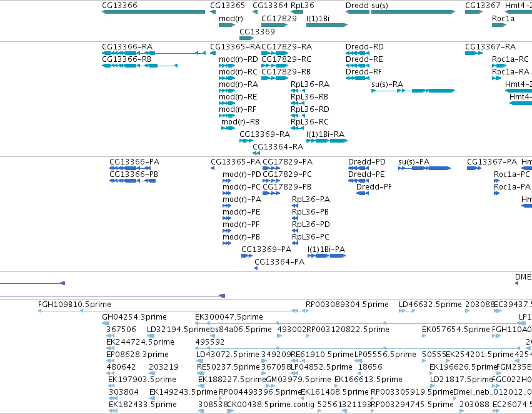Viewport: 532px width, 414px height.
Task: Select the EK197903.5prime EST
Action: tap(113, 386)
